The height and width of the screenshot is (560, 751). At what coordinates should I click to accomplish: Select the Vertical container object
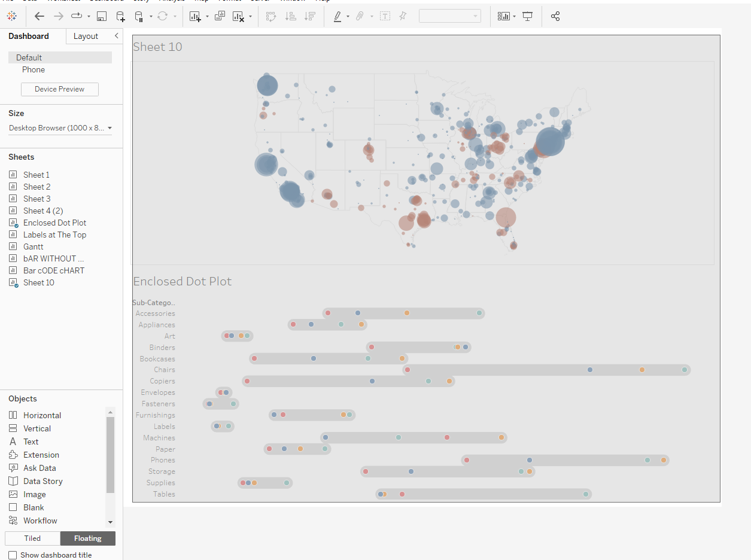click(37, 428)
